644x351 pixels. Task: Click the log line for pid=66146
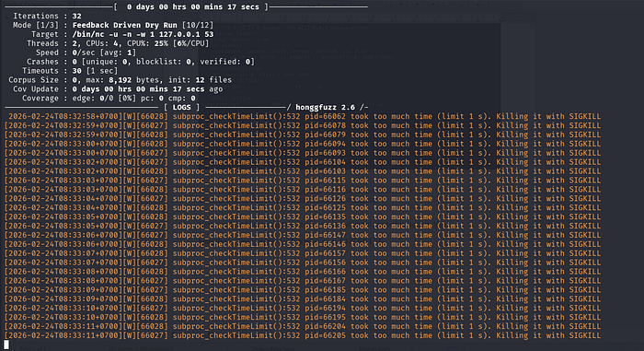(303, 244)
